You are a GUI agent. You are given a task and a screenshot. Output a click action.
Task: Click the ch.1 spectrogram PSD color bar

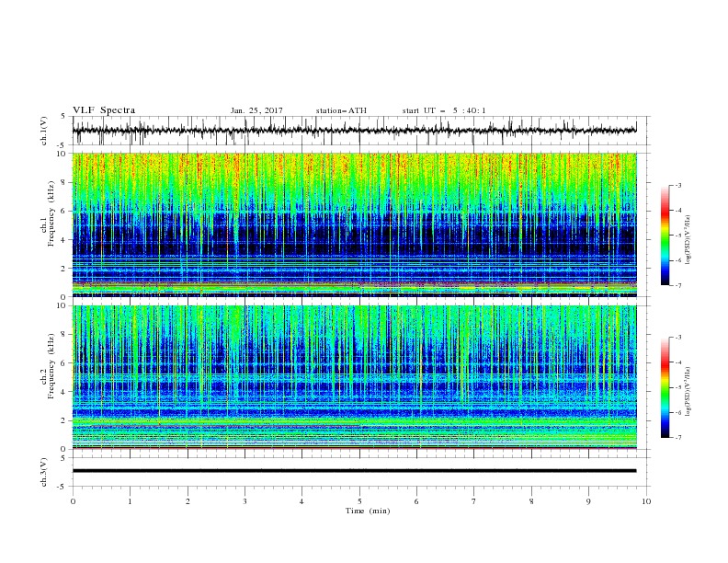pos(665,236)
